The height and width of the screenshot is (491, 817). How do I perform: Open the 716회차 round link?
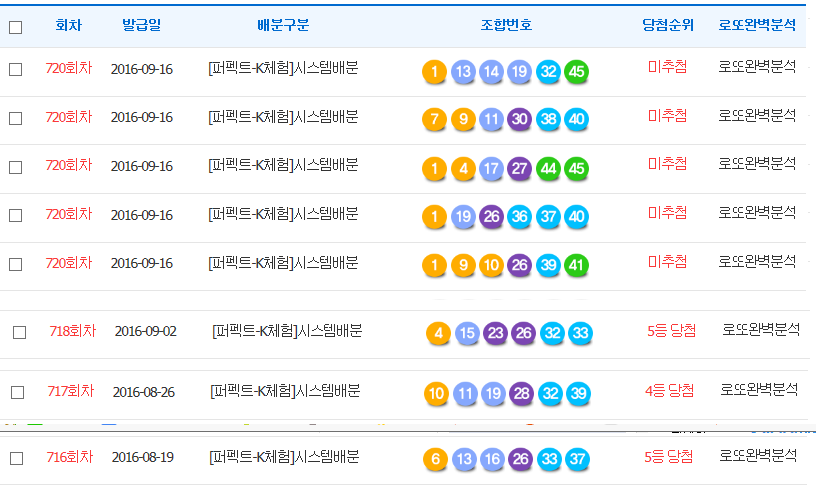[69, 457]
